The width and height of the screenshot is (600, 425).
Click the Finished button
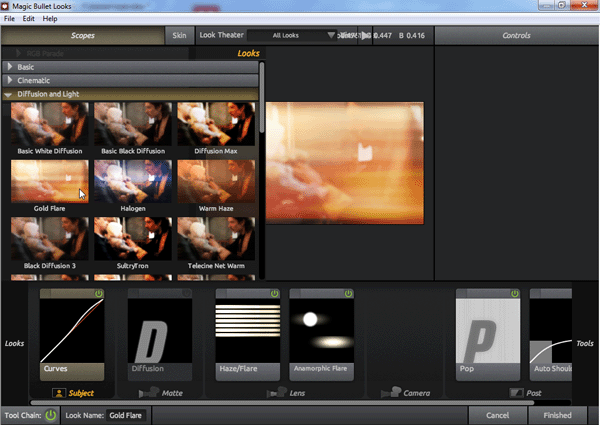pyautogui.click(x=558, y=415)
